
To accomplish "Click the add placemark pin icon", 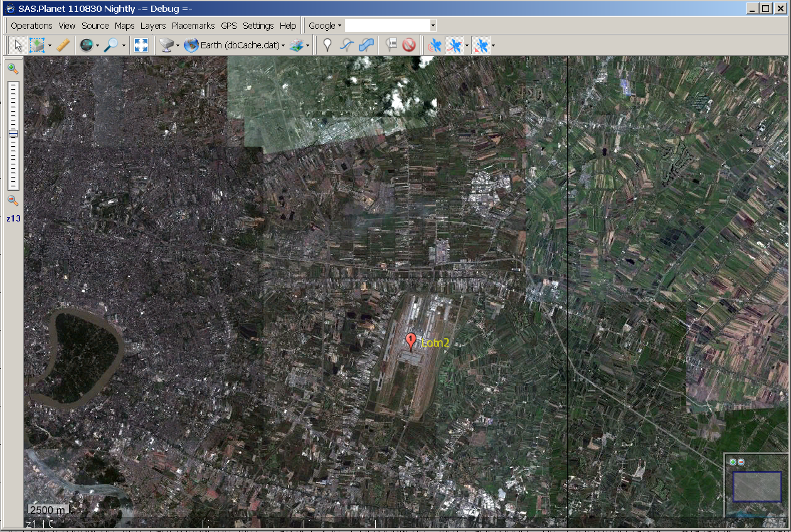I will click(x=327, y=45).
